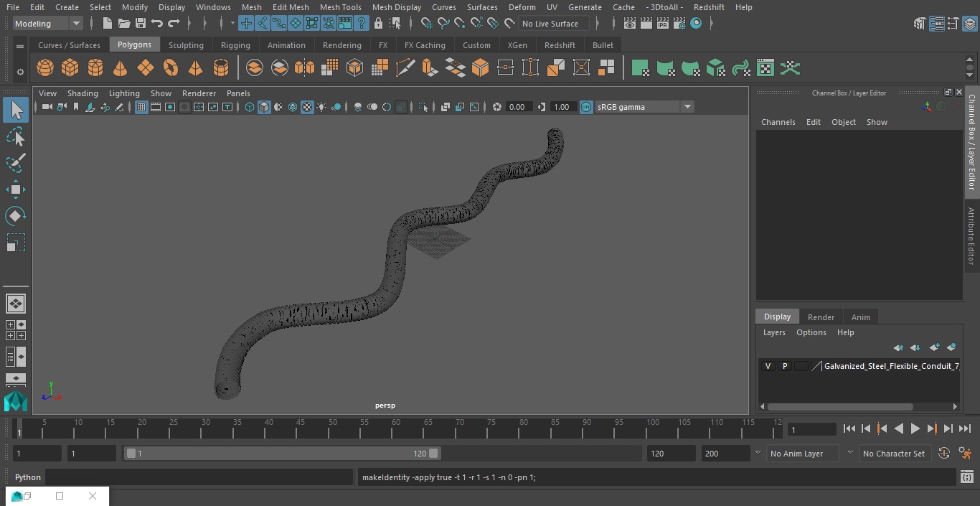The height and width of the screenshot is (506, 980).
Task: Switch to the Sculpting shelf tab
Action: pyautogui.click(x=186, y=45)
